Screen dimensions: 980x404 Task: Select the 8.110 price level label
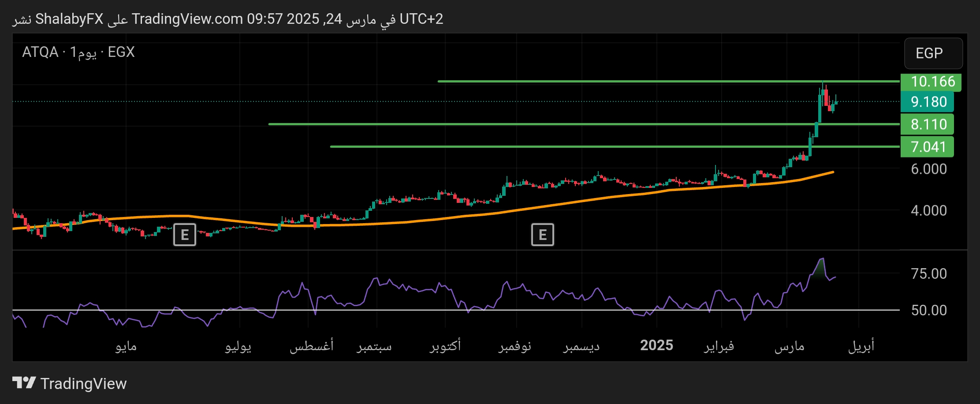927,124
